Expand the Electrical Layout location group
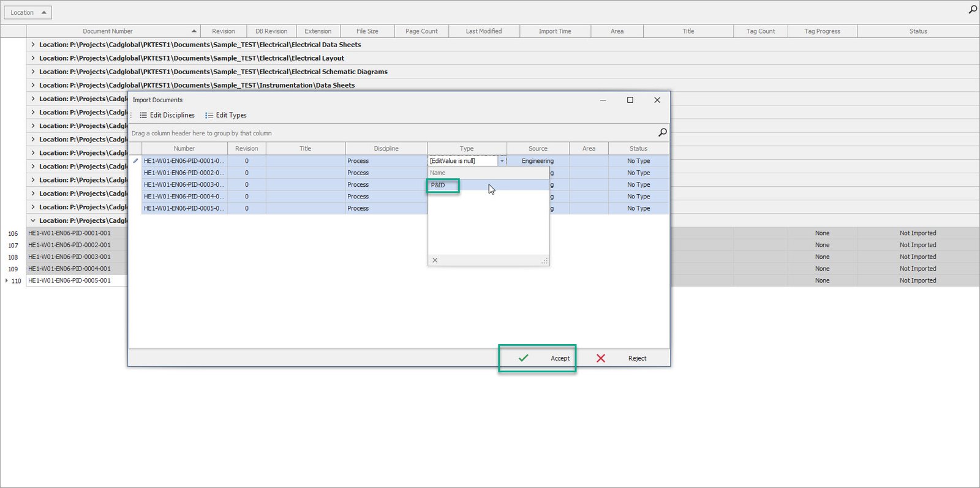This screenshot has width=980, height=488. tap(33, 58)
